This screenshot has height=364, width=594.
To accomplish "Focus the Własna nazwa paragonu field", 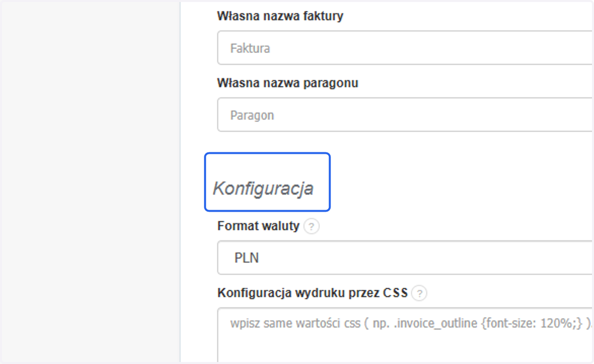I will pos(405,115).
